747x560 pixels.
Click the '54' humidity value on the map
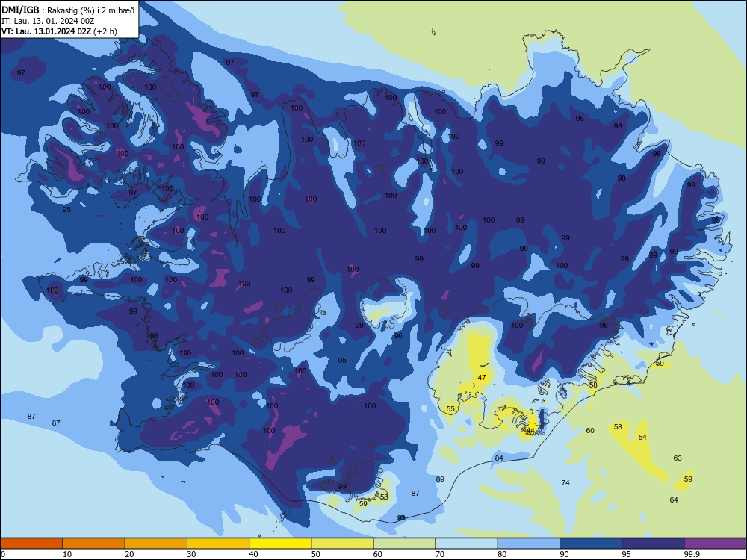pos(642,437)
